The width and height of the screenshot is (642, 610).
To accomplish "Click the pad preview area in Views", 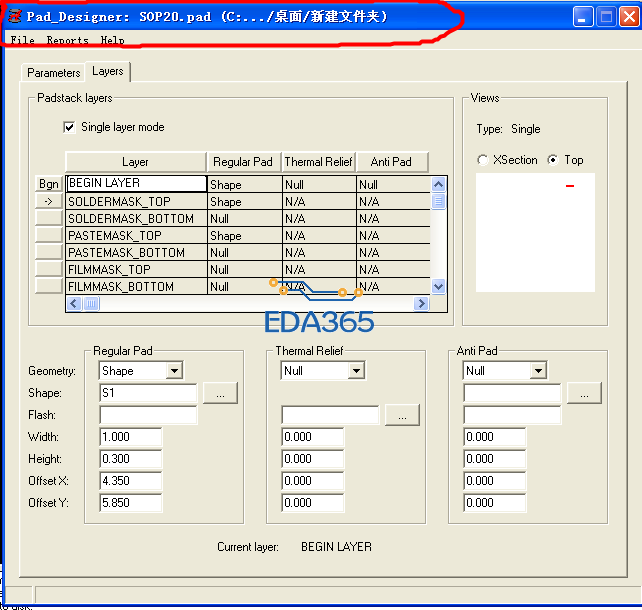I will coord(535,233).
